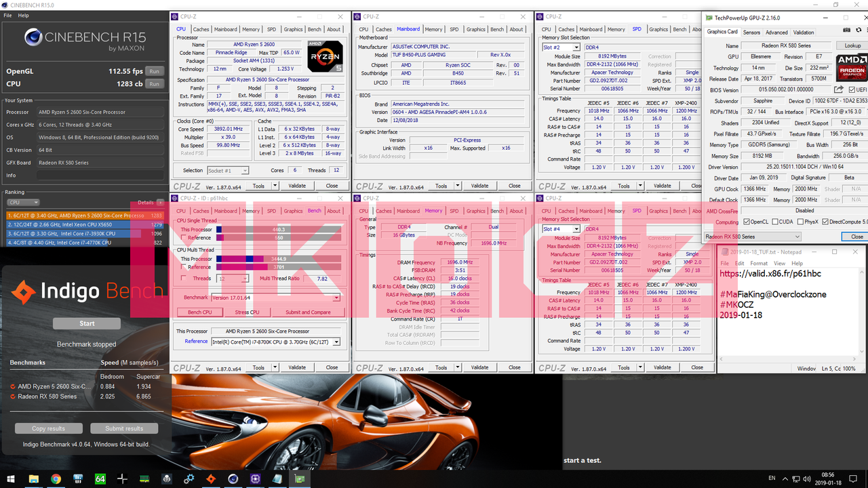868x488 pixels.
Task: Click Bench CPU in CPU-Z
Action: point(200,312)
